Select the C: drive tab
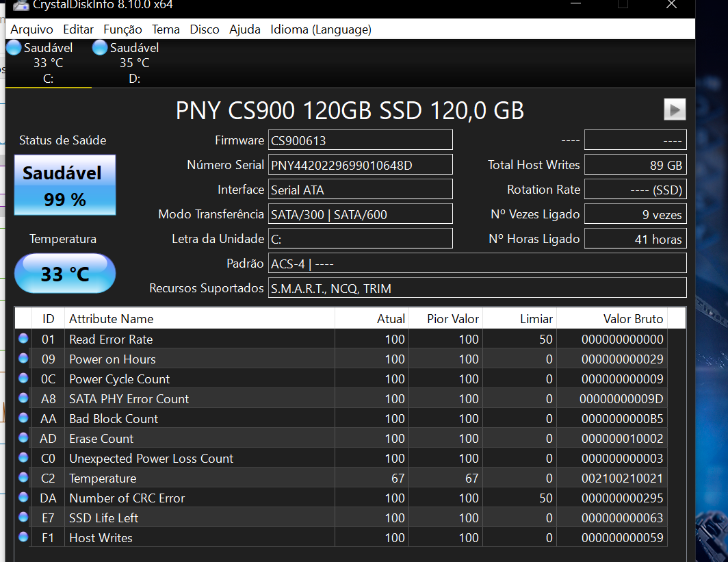 (x=49, y=63)
